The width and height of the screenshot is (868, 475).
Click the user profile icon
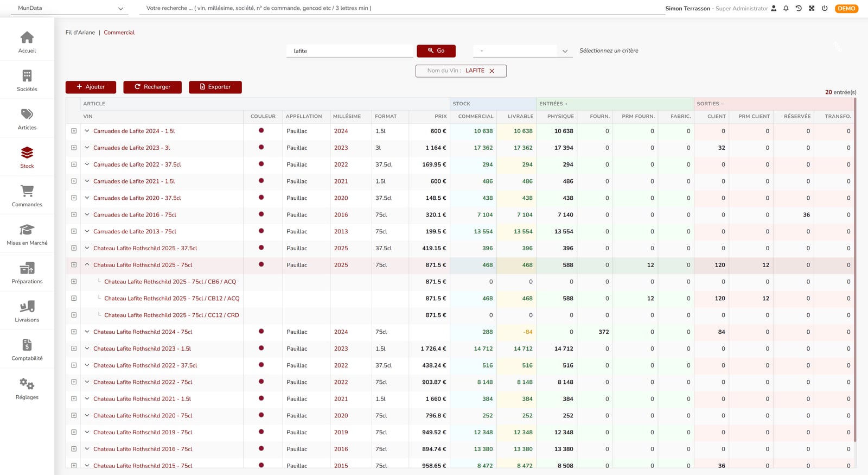[774, 8]
